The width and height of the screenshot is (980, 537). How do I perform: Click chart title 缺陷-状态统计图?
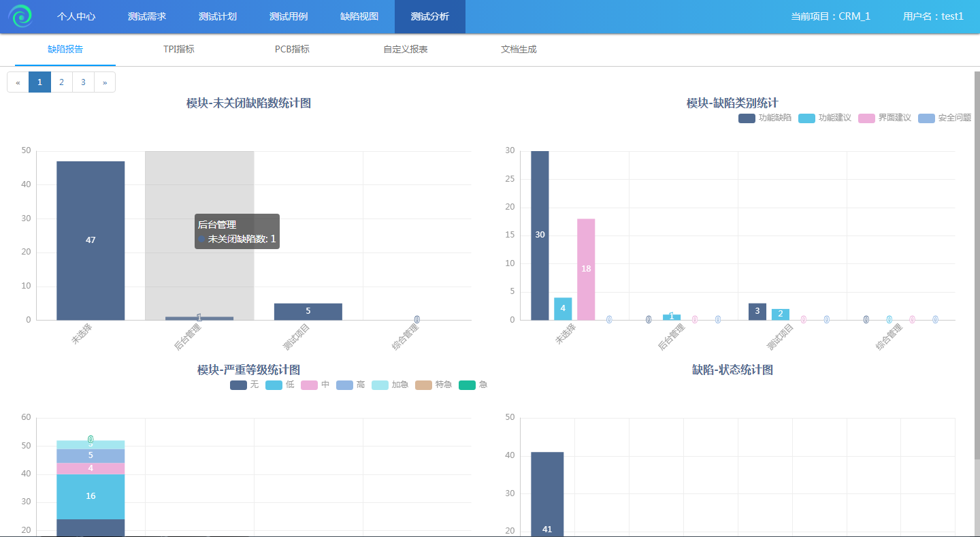coord(732,370)
